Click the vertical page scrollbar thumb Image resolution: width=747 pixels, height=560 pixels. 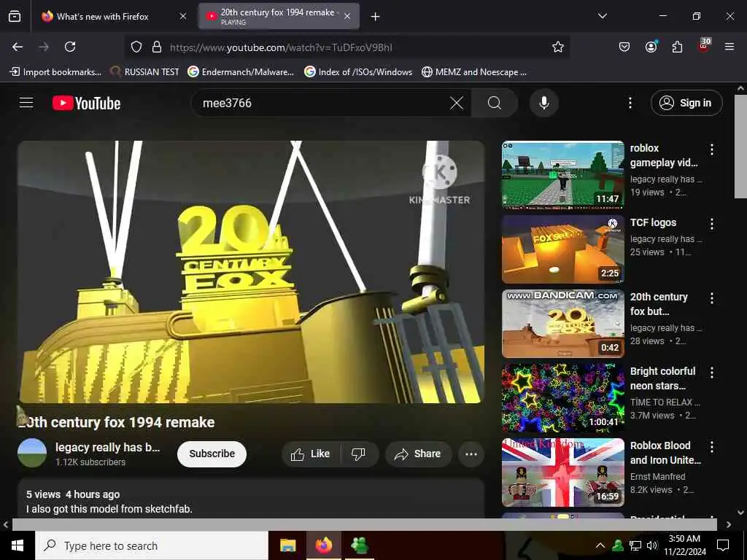point(740,146)
